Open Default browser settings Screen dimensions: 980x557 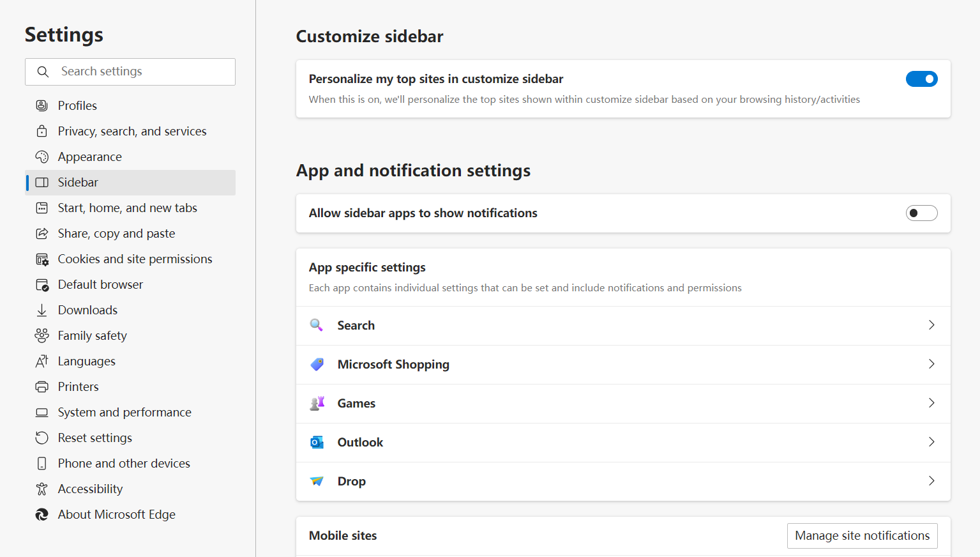130,284
